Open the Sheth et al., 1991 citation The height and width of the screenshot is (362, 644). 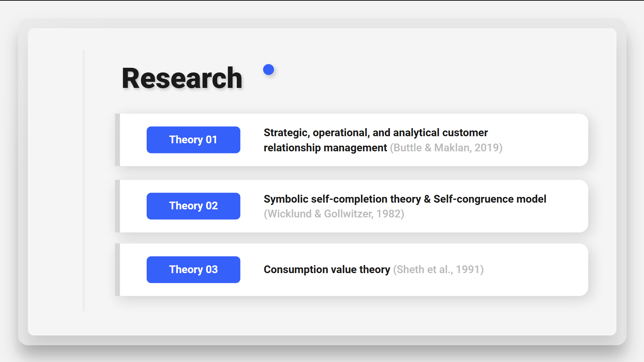pyautogui.click(x=438, y=269)
